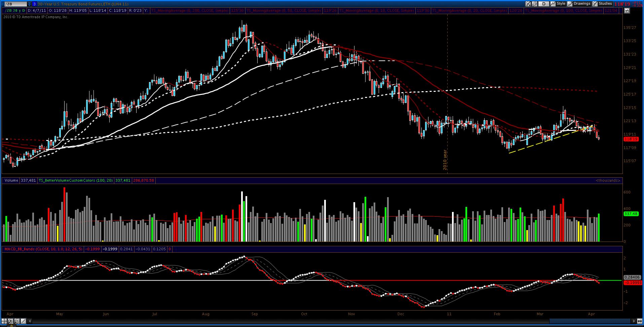This screenshot has width=644, height=327.
Task: Click the MACD_BB_Bands study label
Action: (43, 249)
